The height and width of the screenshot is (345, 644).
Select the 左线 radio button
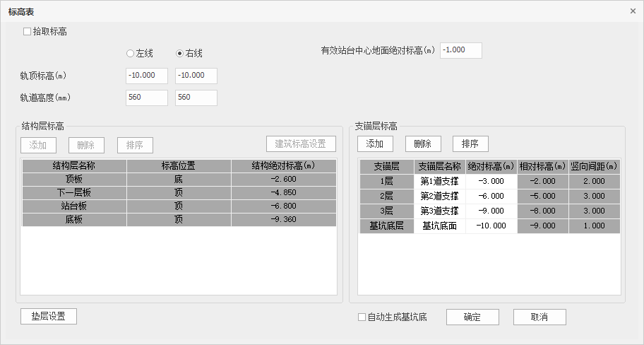pyautogui.click(x=130, y=54)
